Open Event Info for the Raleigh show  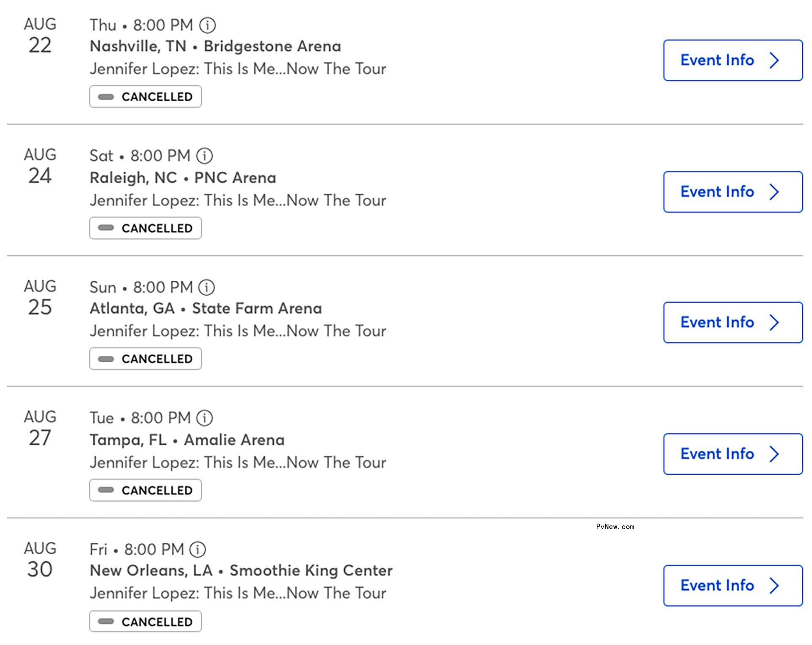pyautogui.click(x=733, y=191)
